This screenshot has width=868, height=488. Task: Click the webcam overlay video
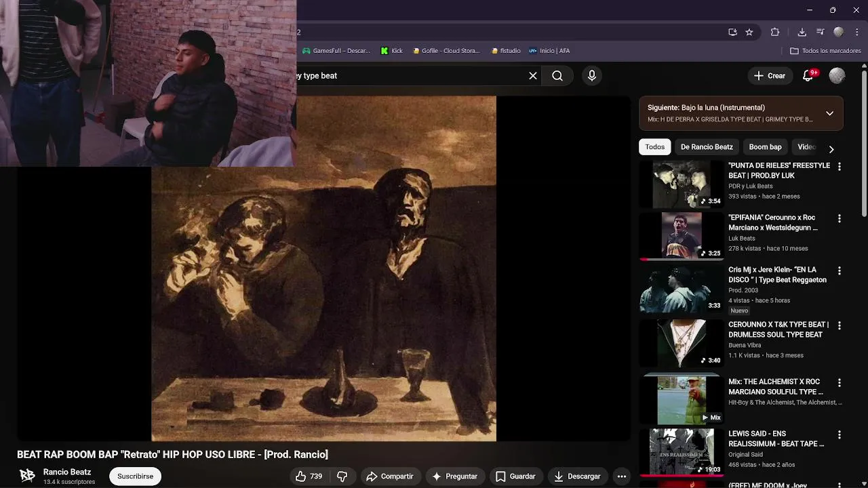148,83
